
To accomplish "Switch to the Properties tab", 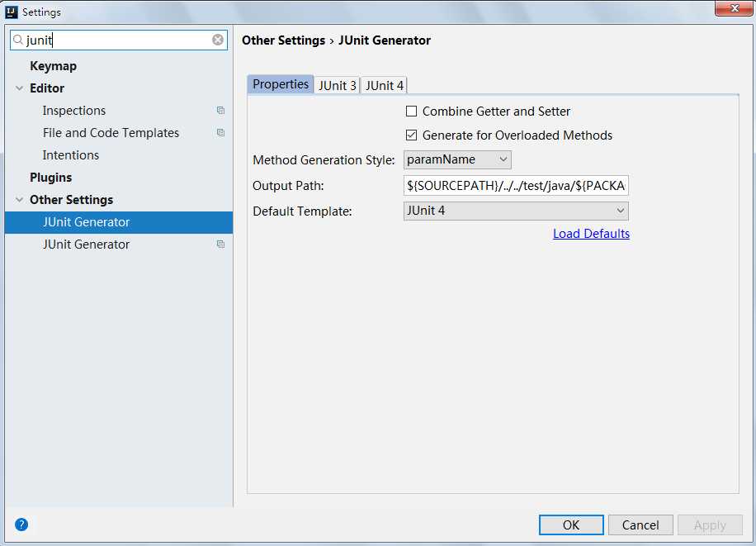I will tap(280, 84).
